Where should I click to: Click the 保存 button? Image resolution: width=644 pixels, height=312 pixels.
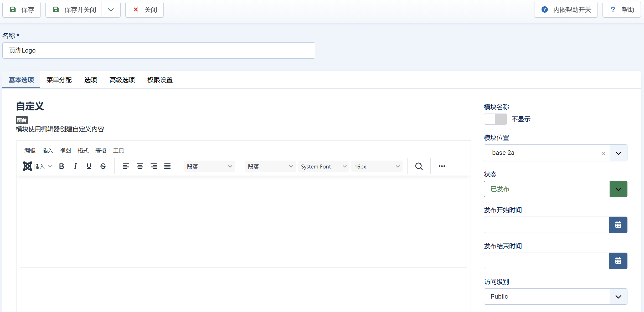point(22,10)
